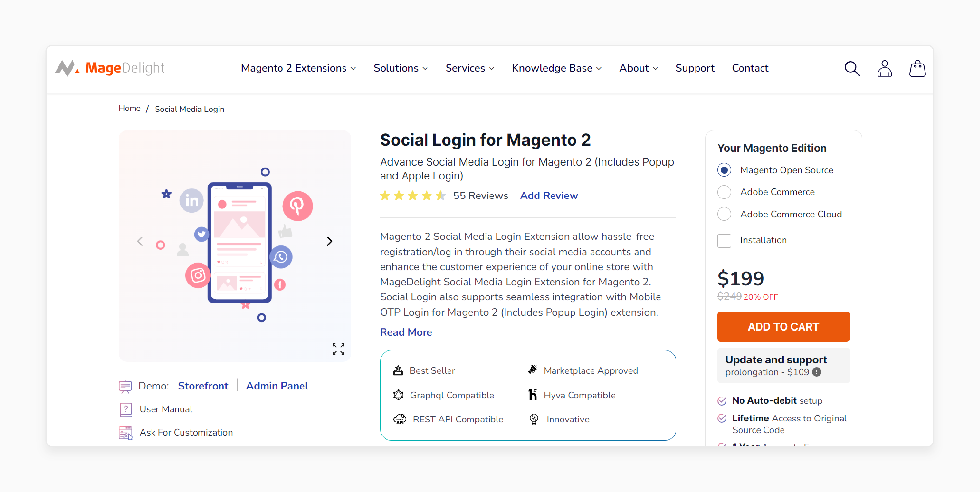Image resolution: width=980 pixels, height=492 pixels.
Task: Open the search magnifier icon
Action: [x=852, y=69]
